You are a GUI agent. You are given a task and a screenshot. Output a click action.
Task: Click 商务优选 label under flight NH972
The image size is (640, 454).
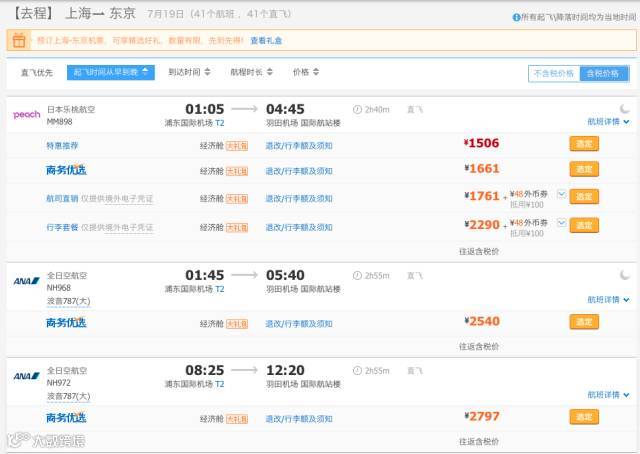pyautogui.click(x=66, y=418)
